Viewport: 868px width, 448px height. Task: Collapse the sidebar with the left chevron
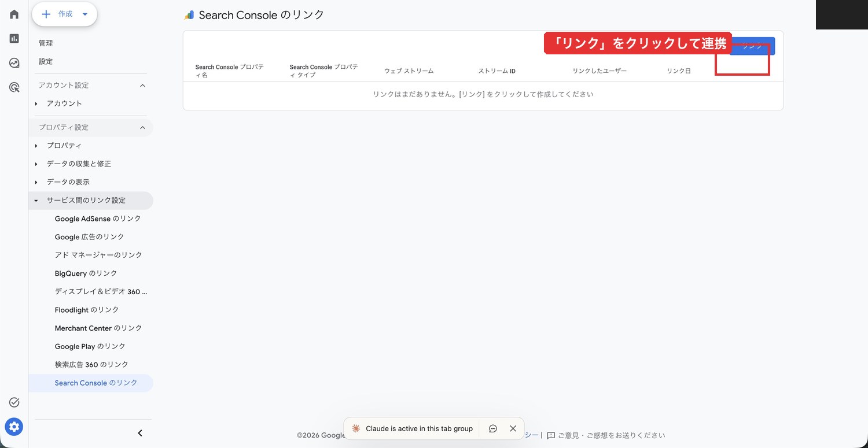click(x=139, y=433)
